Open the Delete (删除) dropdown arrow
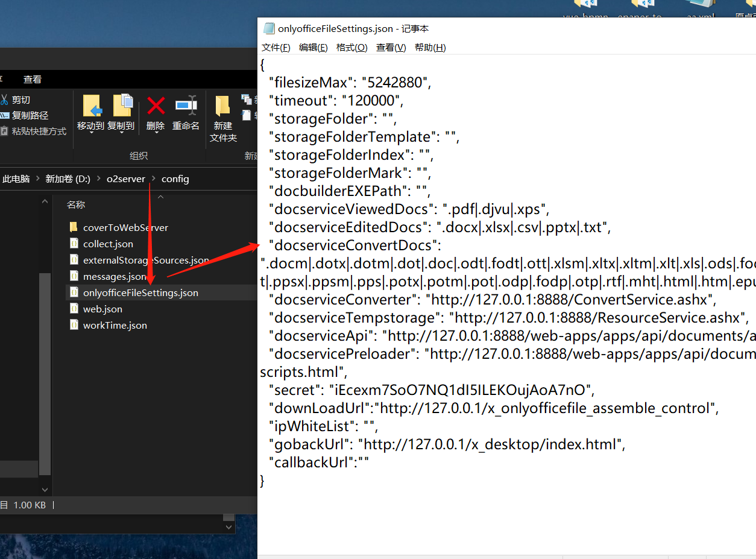Screen dimensions: 756x559 pyautogui.click(x=156, y=133)
